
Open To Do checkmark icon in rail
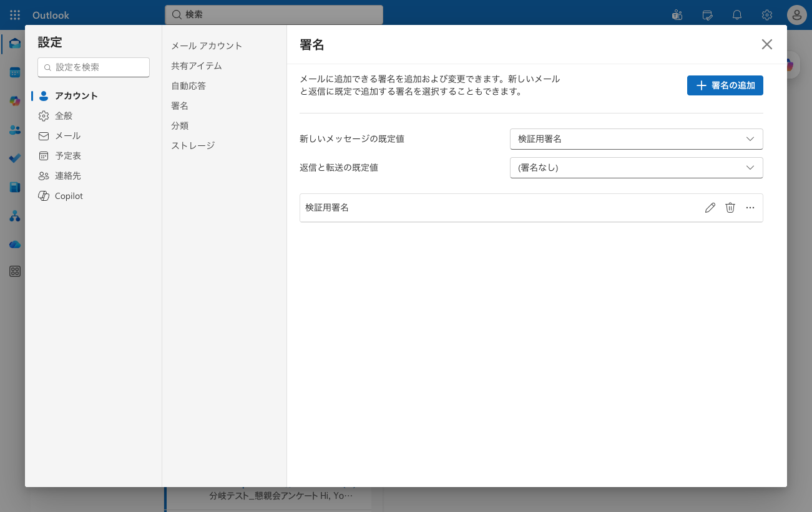pos(15,158)
